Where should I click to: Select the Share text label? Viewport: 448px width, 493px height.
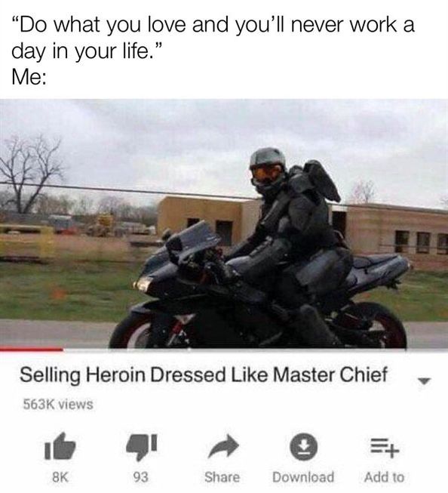point(222,477)
